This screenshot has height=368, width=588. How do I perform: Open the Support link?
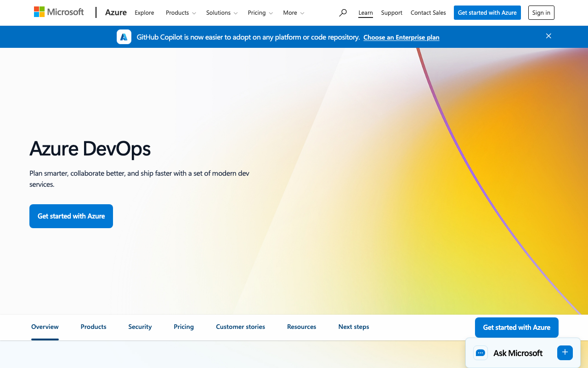click(x=391, y=13)
